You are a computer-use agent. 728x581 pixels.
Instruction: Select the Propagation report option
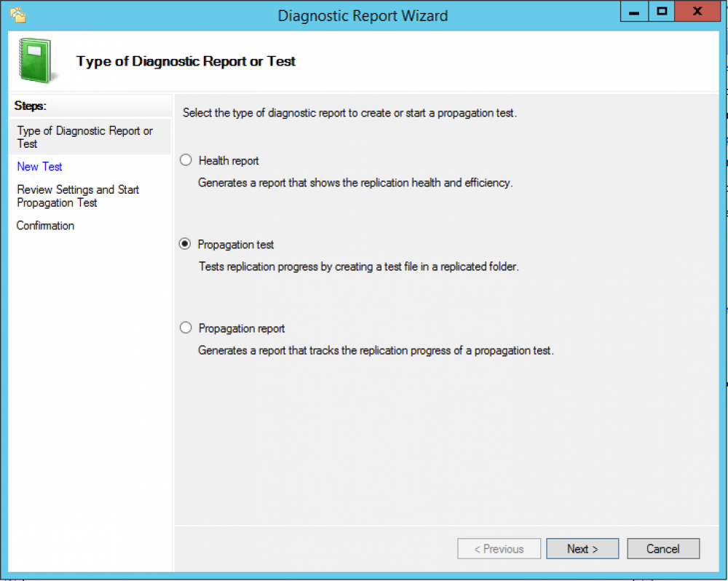[186, 328]
